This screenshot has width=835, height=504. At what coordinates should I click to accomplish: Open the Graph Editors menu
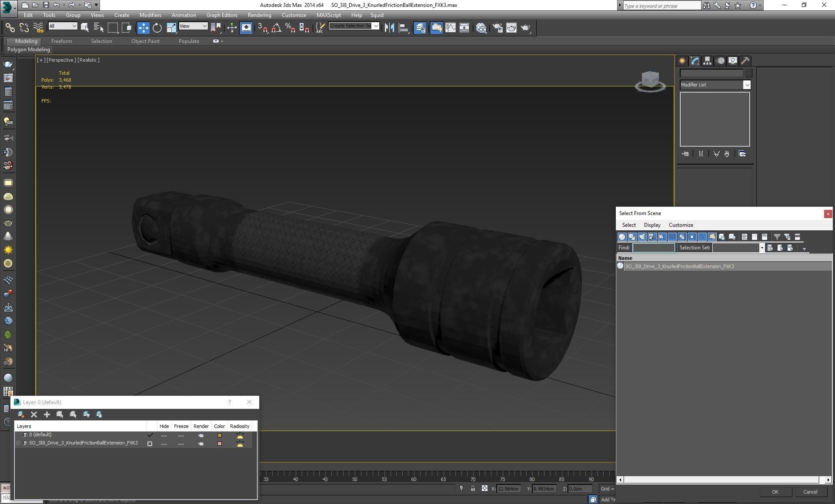pos(222,15)
